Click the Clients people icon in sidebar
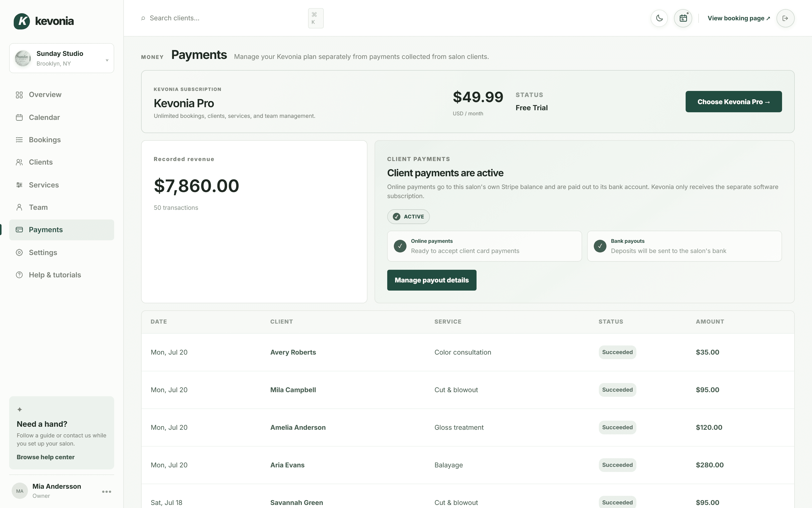 (19, 162)
